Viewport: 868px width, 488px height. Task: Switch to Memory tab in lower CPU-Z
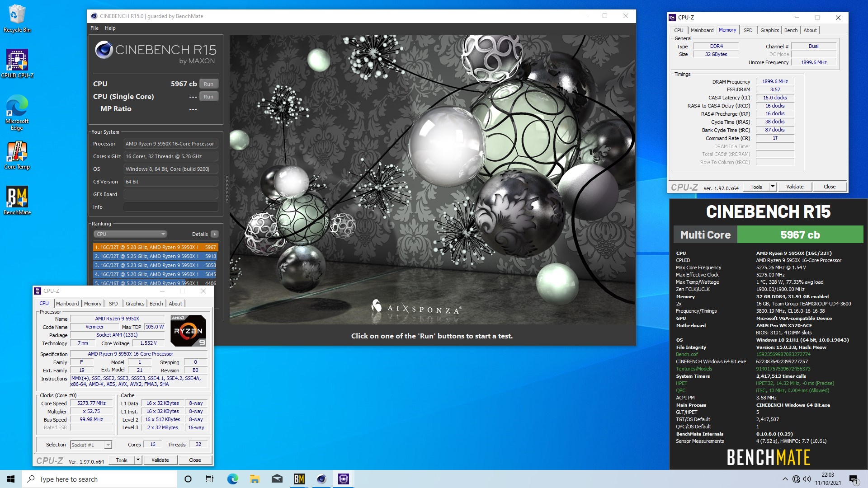[x=93, y=304]
